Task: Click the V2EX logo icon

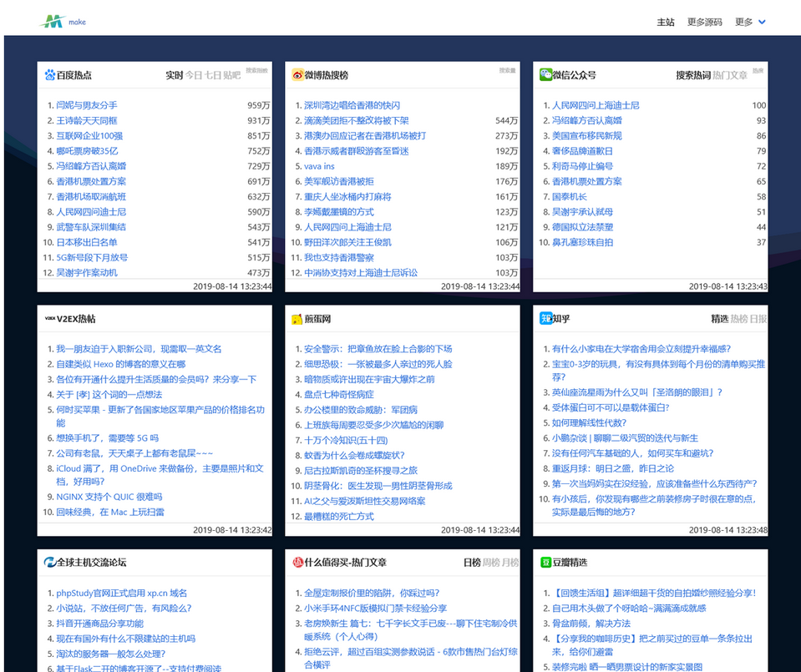Action: pos(49,319)
